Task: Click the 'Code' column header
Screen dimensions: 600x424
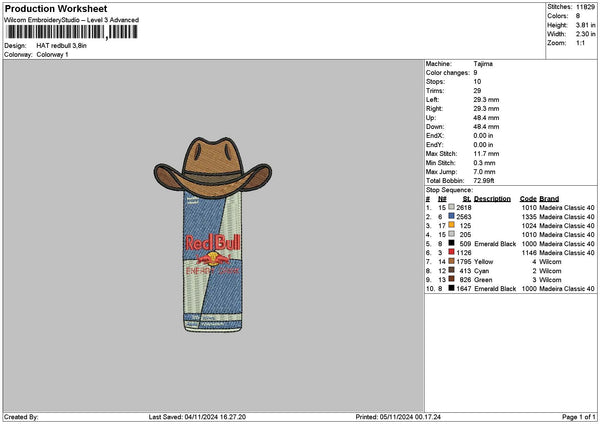Action: click(x=528, y=199)
